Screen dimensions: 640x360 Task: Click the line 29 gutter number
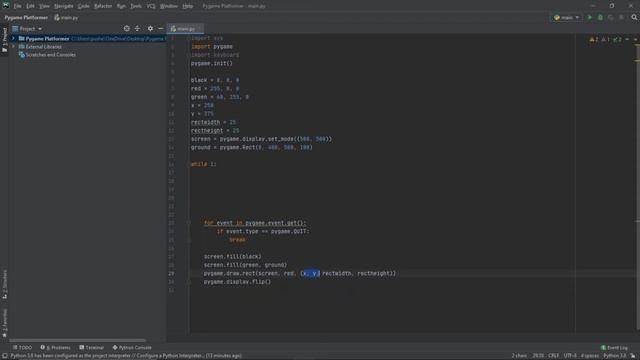coord(171,273)
